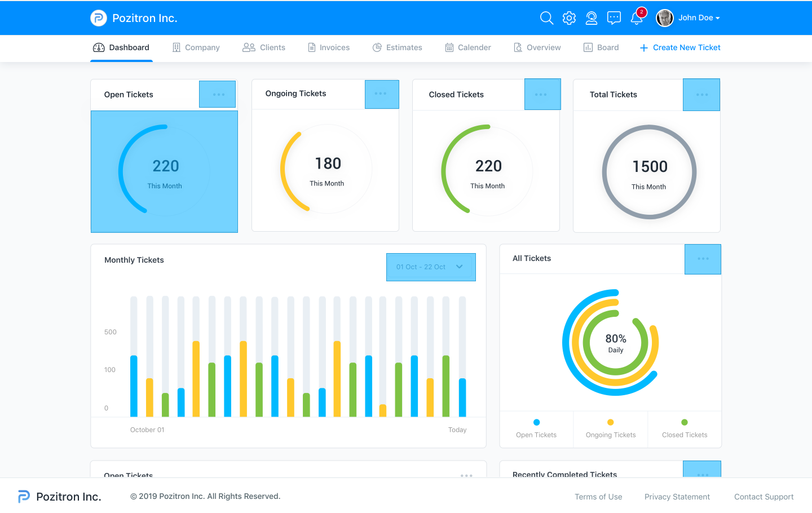Click the Estimates pie chart icon
812x513 pixels.
pos(377,47)
